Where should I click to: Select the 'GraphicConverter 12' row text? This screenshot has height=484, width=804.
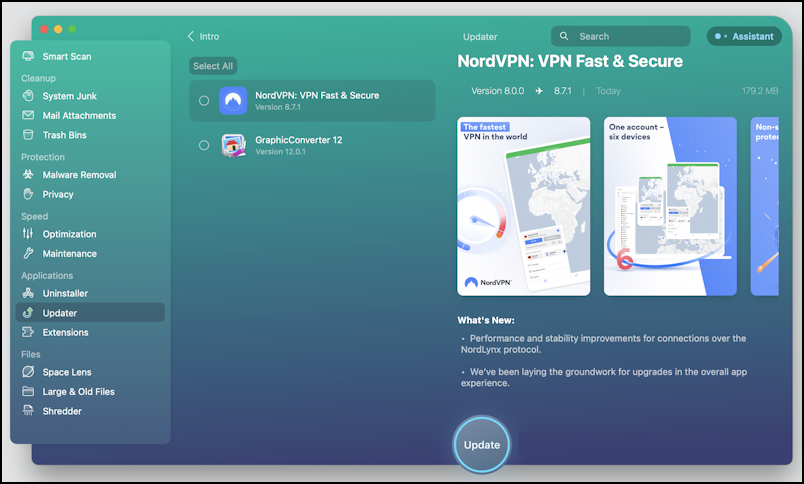pyautogui.click(x=298, y=139)
